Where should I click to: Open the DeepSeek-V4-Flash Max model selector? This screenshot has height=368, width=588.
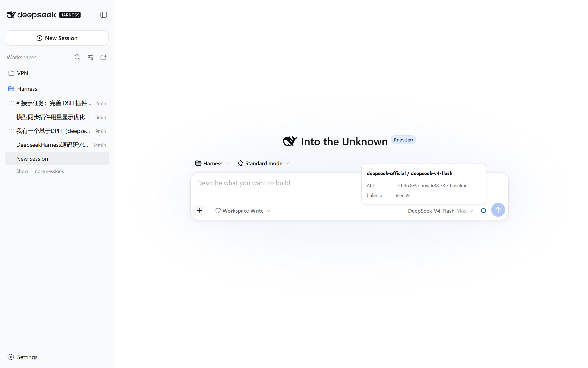pos(441,211)
